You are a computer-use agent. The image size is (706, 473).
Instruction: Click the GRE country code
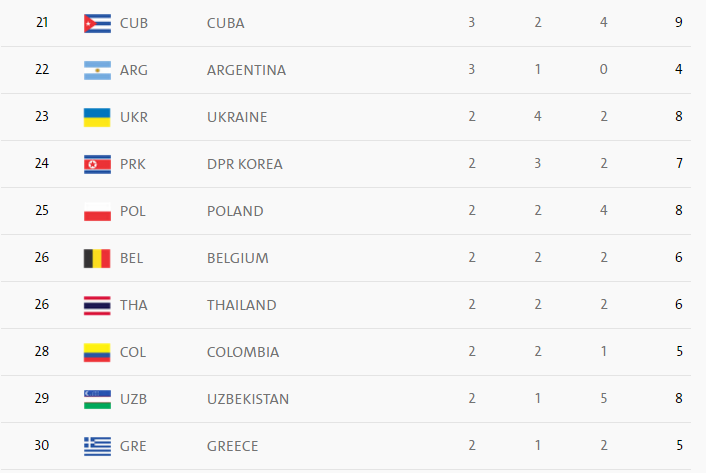coord(132,446)
